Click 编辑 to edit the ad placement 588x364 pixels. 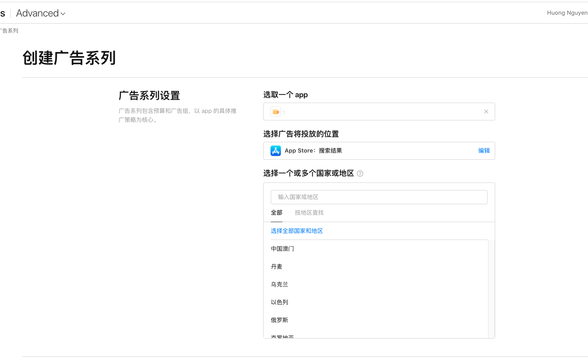coord(484,150)
